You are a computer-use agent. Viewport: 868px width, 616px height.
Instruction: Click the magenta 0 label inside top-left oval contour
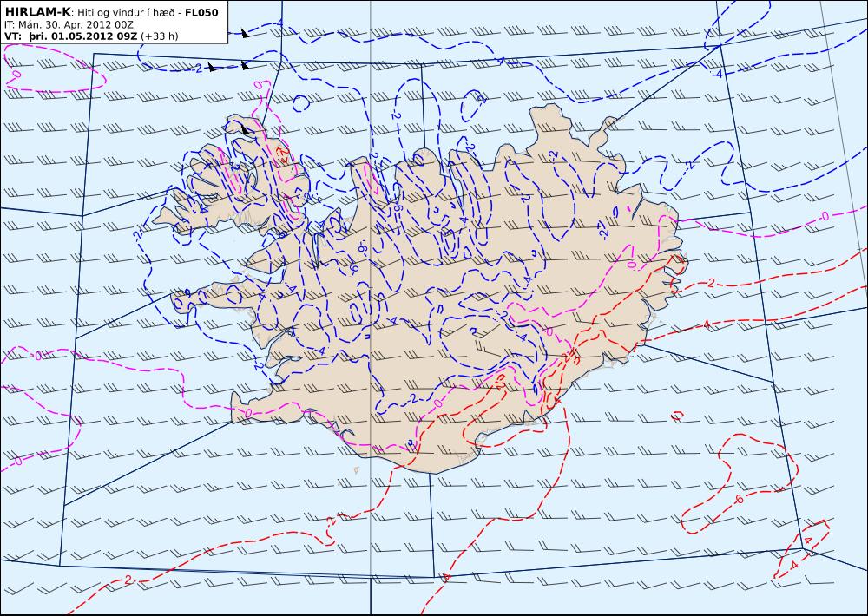pyautogui.click(x=16, y=74)
